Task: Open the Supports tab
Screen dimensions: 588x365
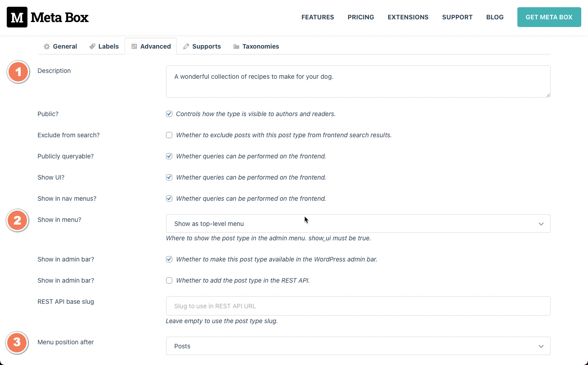Action: 202,46
